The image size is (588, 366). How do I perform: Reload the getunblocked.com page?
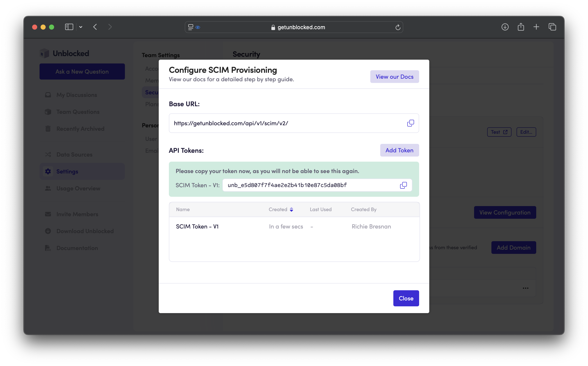pyautogui.click(x=398, y=27)
